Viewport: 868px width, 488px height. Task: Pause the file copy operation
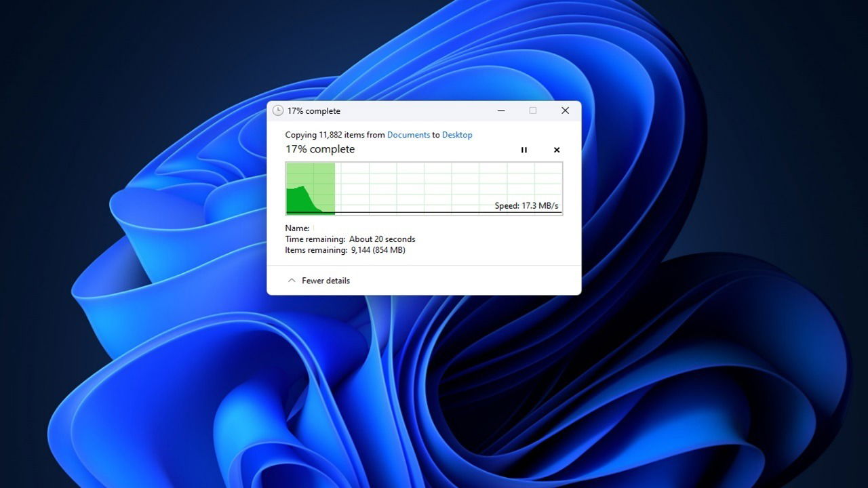point(524,150)
